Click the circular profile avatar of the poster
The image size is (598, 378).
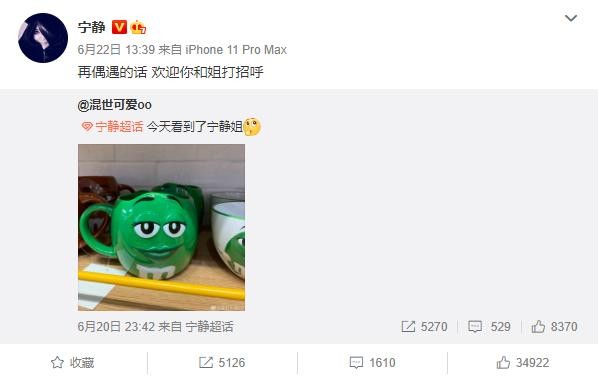tap(43, 38)
